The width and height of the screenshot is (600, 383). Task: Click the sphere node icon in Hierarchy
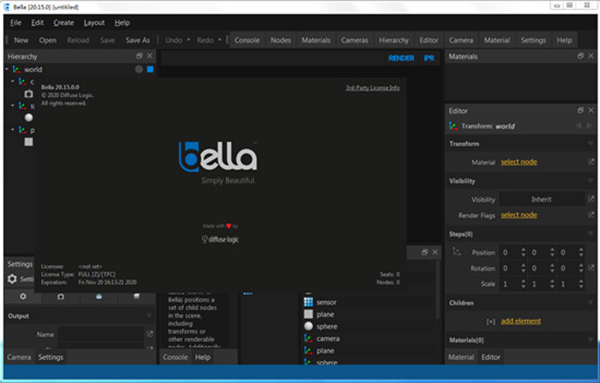29,117
